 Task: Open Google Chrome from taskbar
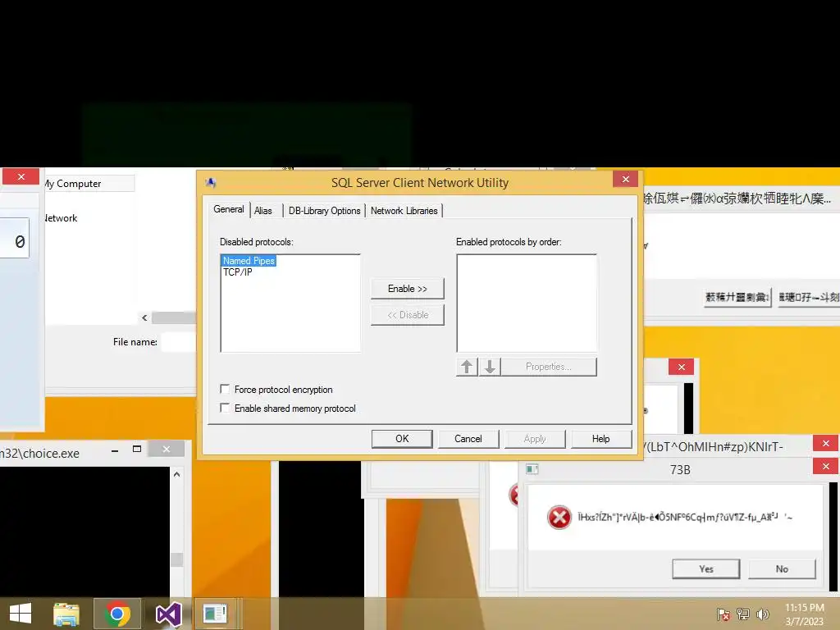(x=117, y=614)
